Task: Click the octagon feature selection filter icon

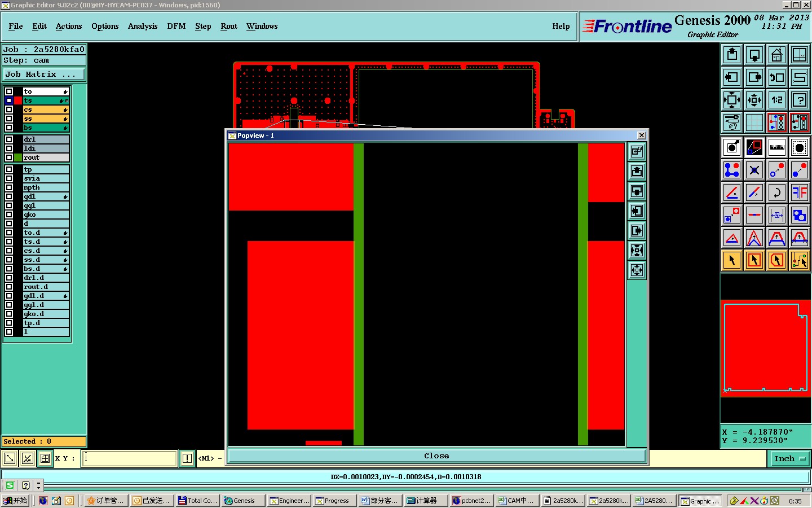Action: point(800,147)
